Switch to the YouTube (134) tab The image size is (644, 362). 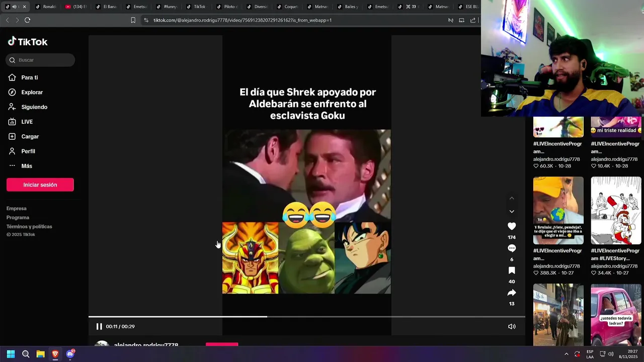[x=76, y=7]
